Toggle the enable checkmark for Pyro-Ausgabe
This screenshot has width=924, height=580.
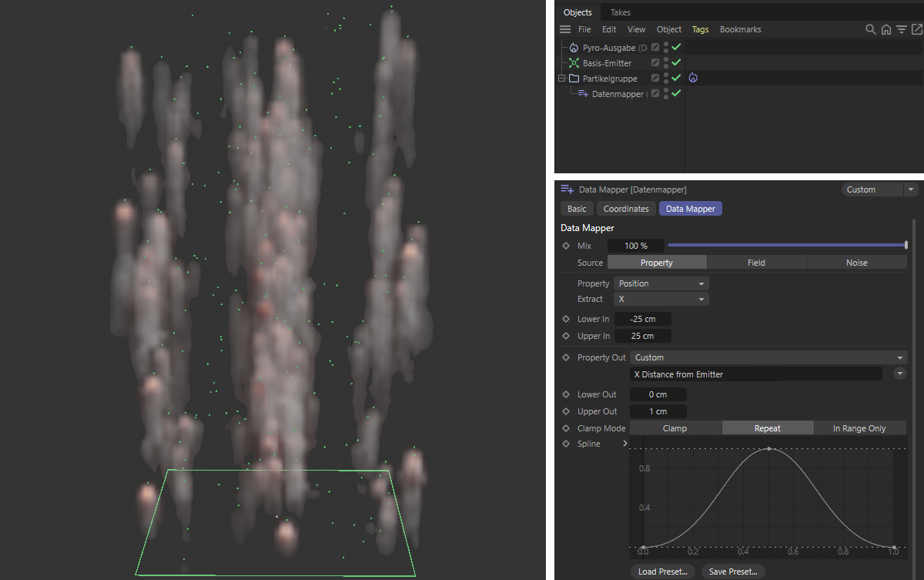676,48
